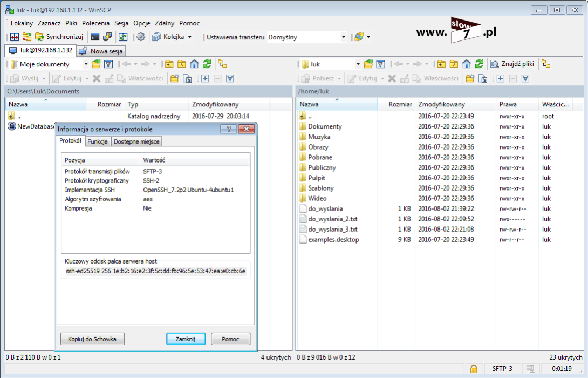The image size is (588, 378).
Task: Click the dialog question mark help button
Action: 228,129
